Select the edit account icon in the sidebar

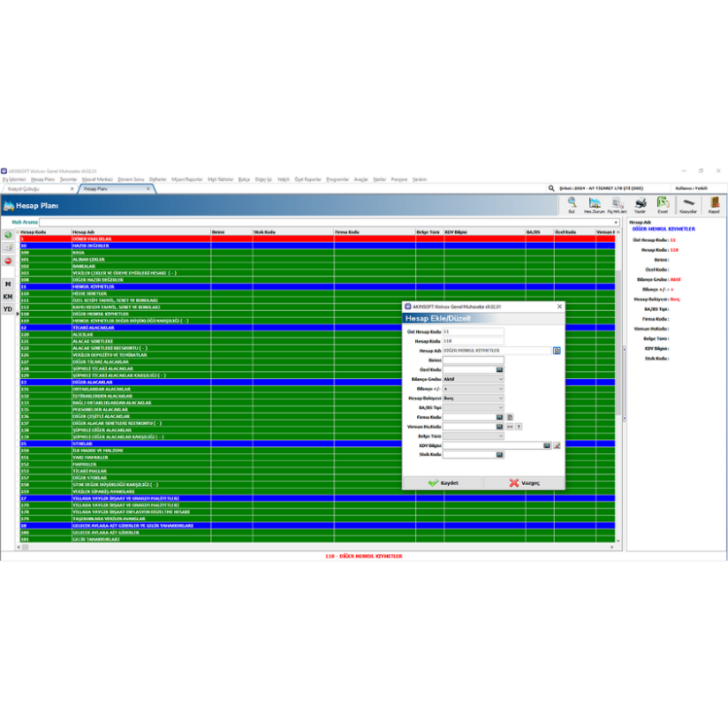(7, 247)
